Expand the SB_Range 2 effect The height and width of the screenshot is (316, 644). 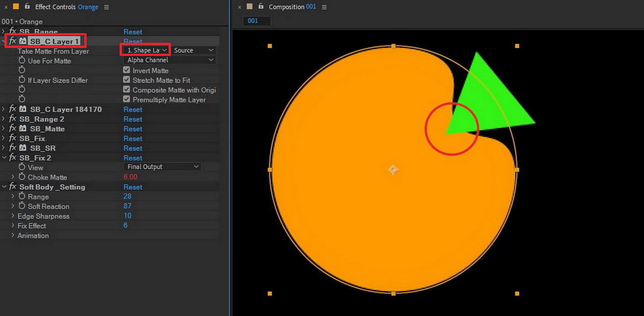[3, 119]
